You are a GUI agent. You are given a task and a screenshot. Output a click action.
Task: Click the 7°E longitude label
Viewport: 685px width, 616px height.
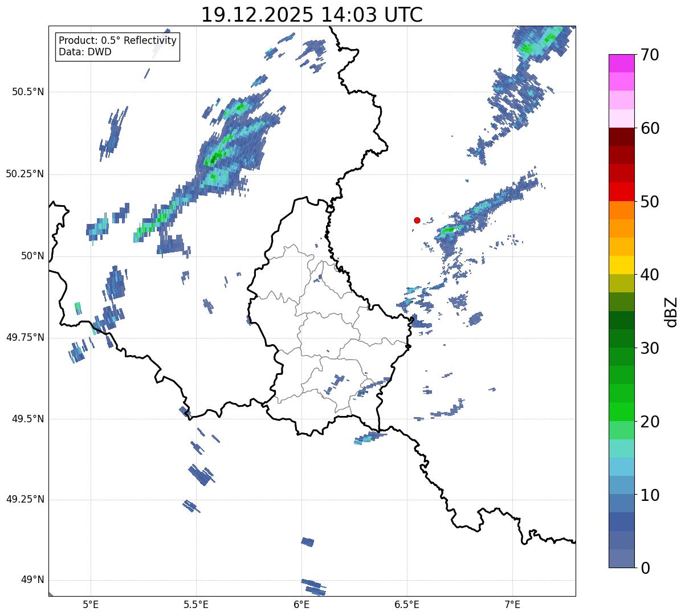pyautogui.click(x=512, y=605)
